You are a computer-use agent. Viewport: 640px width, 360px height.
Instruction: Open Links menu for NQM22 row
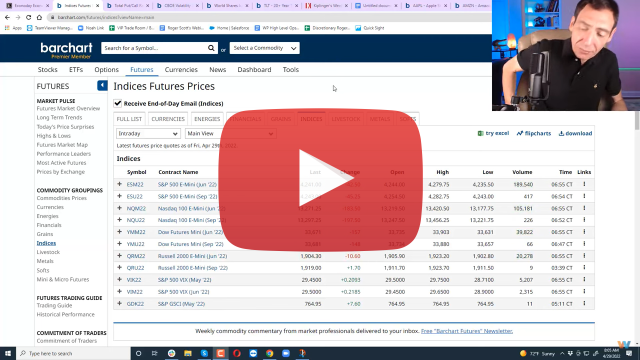[584, 208]
